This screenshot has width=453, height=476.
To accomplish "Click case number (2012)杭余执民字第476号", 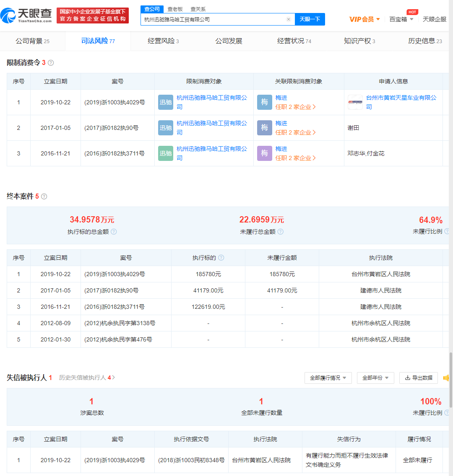I will (x=118, y=340).
